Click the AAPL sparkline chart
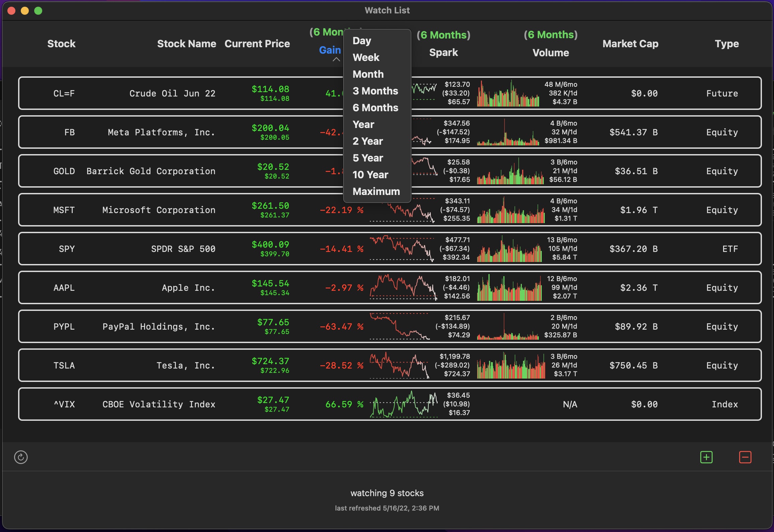 [403, 287]
